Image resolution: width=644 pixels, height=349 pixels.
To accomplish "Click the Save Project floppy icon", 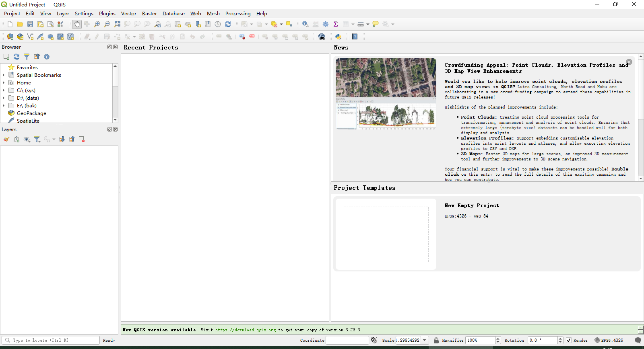I will click(30, 25).
